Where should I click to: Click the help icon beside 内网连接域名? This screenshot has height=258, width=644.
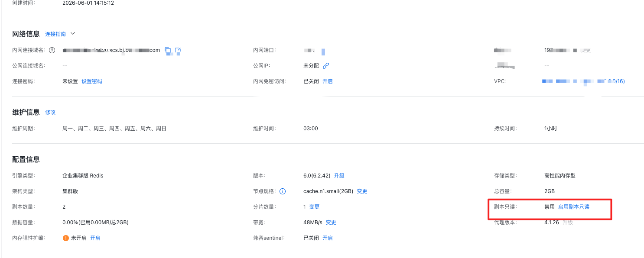(52, 50)
